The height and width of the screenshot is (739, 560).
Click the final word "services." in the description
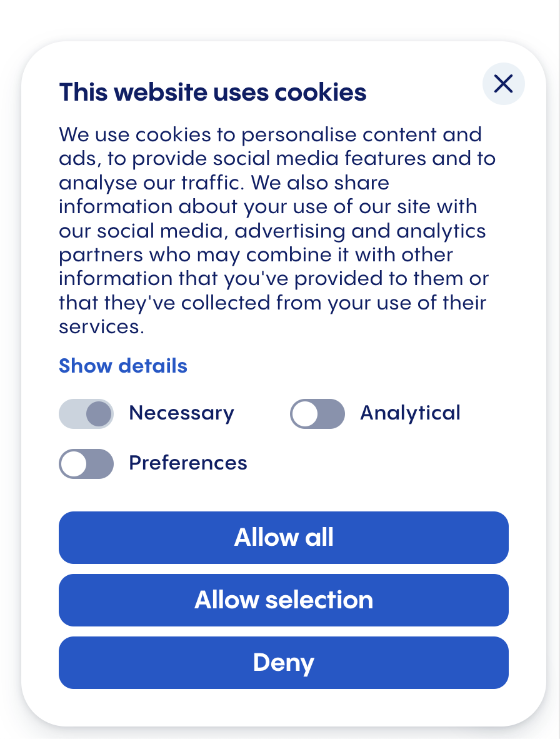coord(101,327)
